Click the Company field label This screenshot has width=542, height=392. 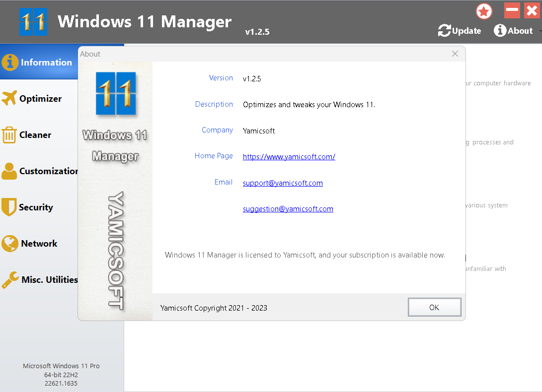coord(217,130)
